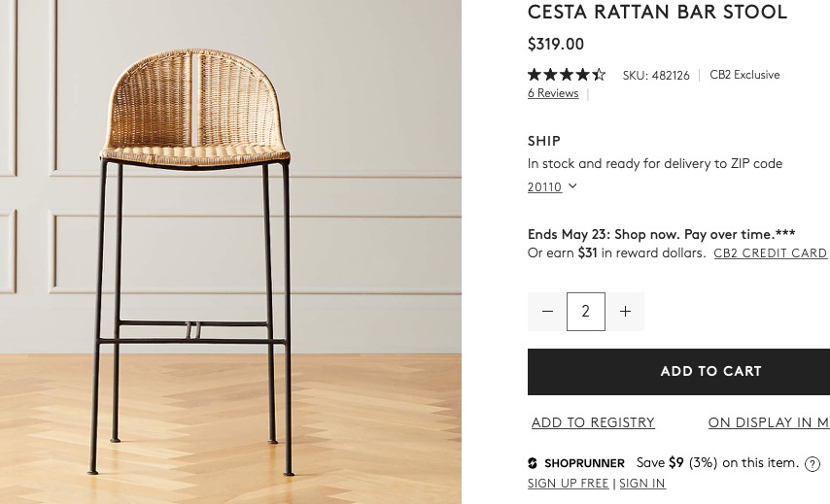Open the CB2 Credit Card link
Screen dimensions: 830x504
(770, 253)
